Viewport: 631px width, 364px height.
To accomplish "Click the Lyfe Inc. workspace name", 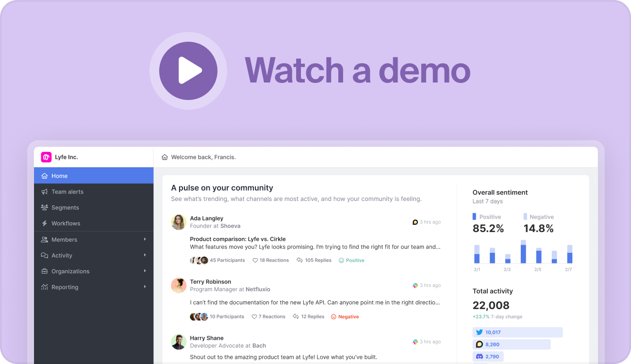I will [66, 157].
